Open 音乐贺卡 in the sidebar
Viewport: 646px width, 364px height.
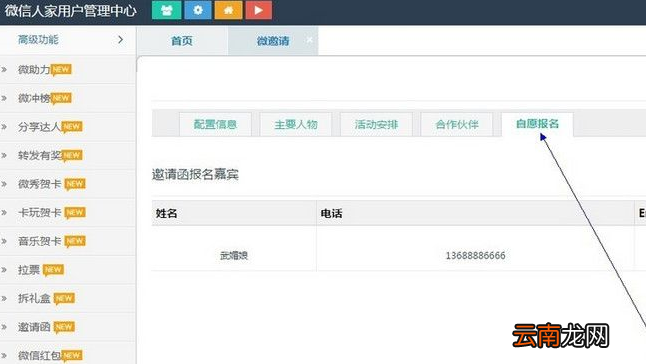tap(40, 241)
